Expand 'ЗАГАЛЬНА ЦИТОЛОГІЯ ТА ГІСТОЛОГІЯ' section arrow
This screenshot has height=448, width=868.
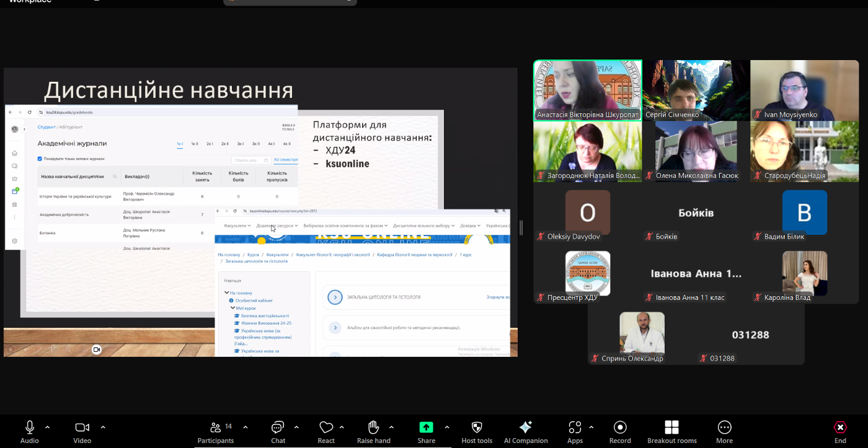(335, 297)
